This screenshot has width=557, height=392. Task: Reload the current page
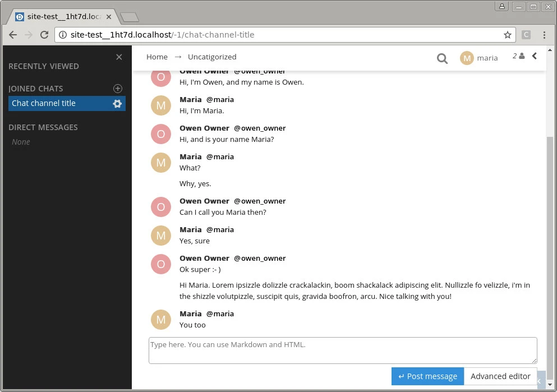point(44,35)
